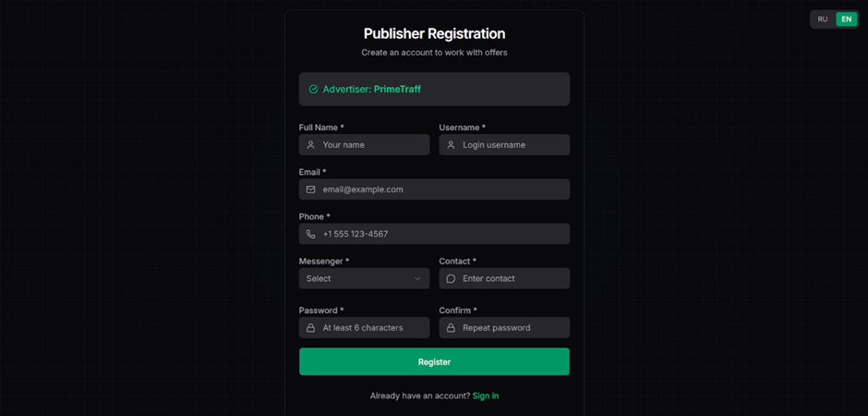This screenshot has height=416, width=868.
Task: Open the Messenger dropdown
Action: pos(364,278)
